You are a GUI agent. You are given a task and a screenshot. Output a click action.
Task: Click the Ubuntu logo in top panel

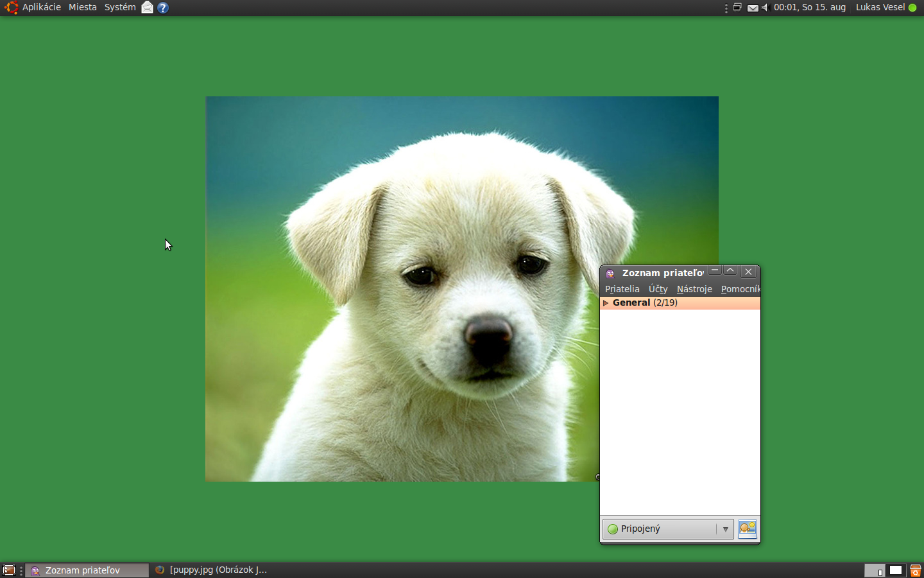click(11, 8)
